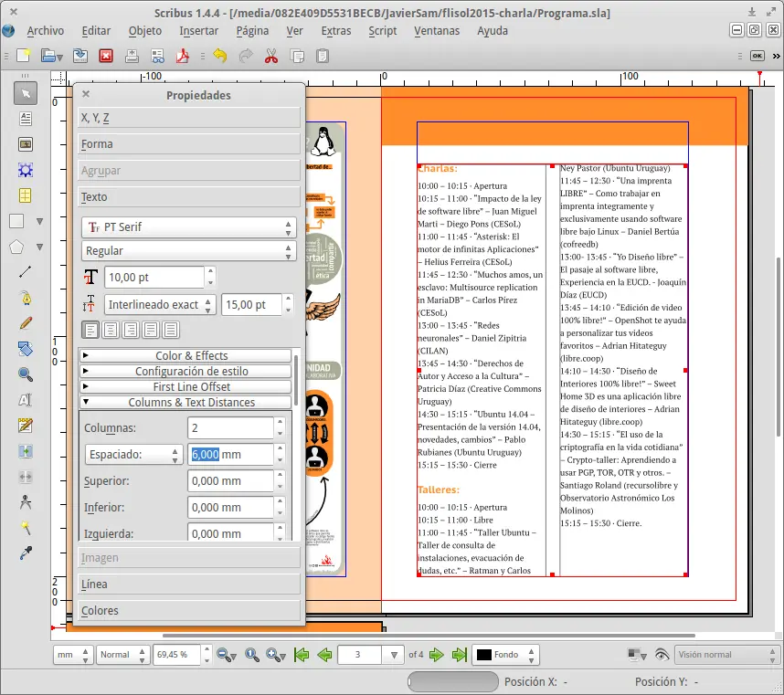Pick the Insert Image Frame tool
Screen dimensions: 784x695
pos(26,144)
